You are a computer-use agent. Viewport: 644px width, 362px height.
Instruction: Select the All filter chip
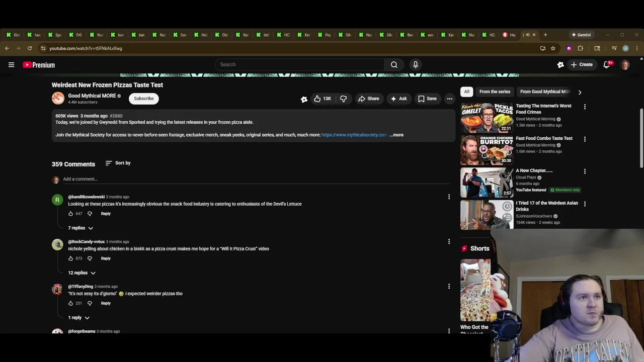point(466,92)
